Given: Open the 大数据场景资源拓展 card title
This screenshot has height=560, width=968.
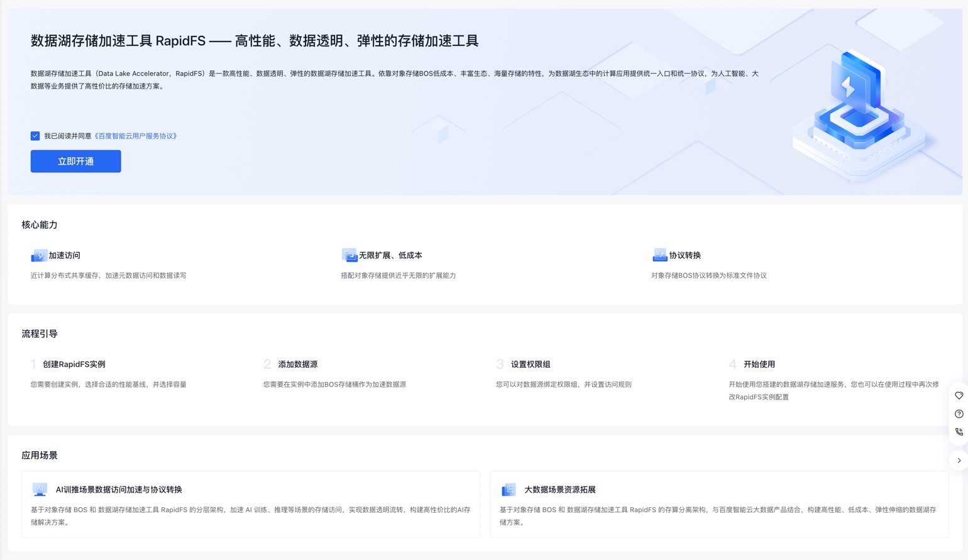Looking at the screenshot, I should click(x=560, y=489).
